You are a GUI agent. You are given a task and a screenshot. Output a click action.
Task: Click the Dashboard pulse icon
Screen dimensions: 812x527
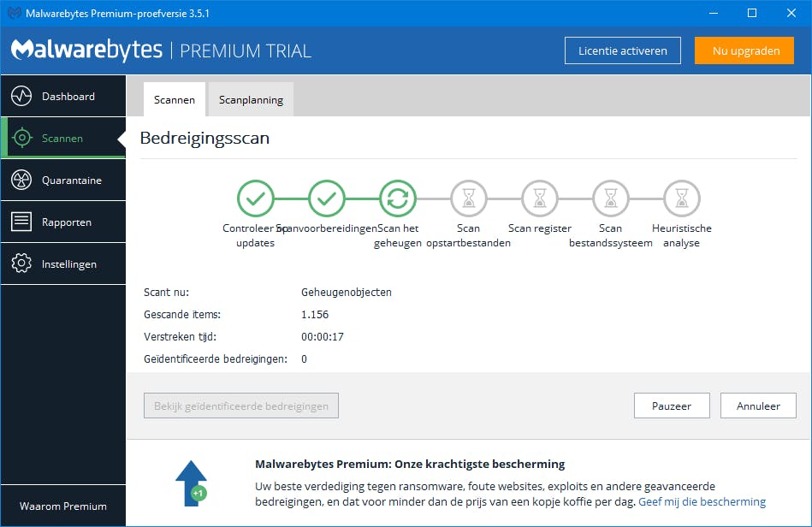[21, 97]
